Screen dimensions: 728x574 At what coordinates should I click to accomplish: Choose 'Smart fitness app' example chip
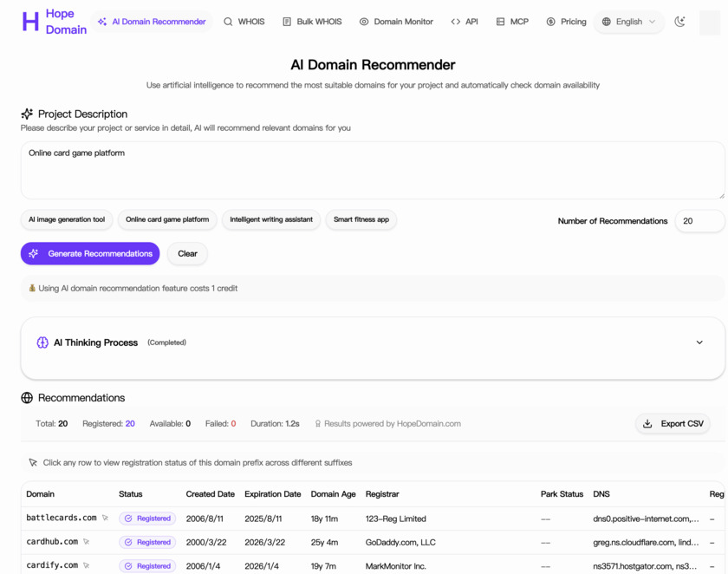pos(361,220)
